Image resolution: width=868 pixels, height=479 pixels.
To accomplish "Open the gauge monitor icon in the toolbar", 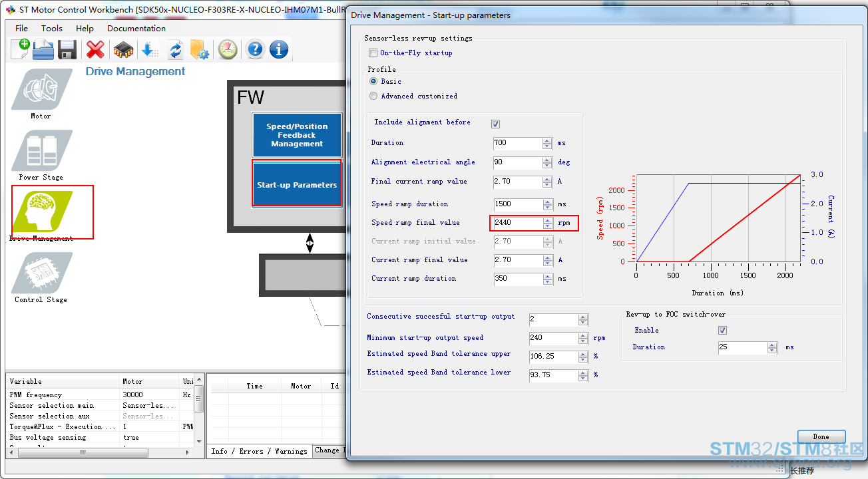I will tap(228, 49).
